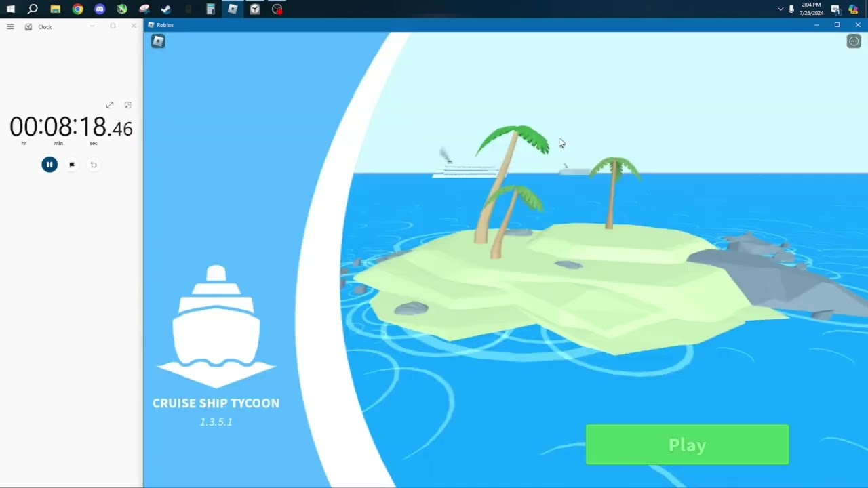Open the Xbox app on the taskbar
This screenshot has width=868, height=488.
click(x=122, y=9)
